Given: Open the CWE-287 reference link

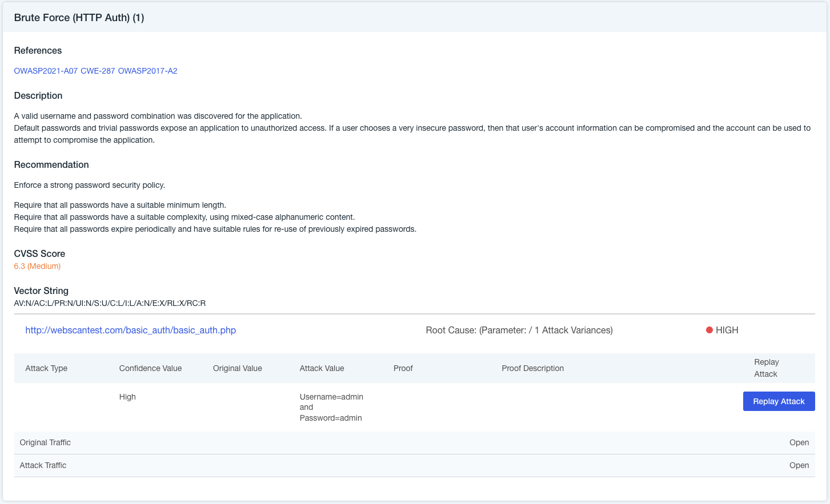Looking at the screenshot, I should coord(98,71).
